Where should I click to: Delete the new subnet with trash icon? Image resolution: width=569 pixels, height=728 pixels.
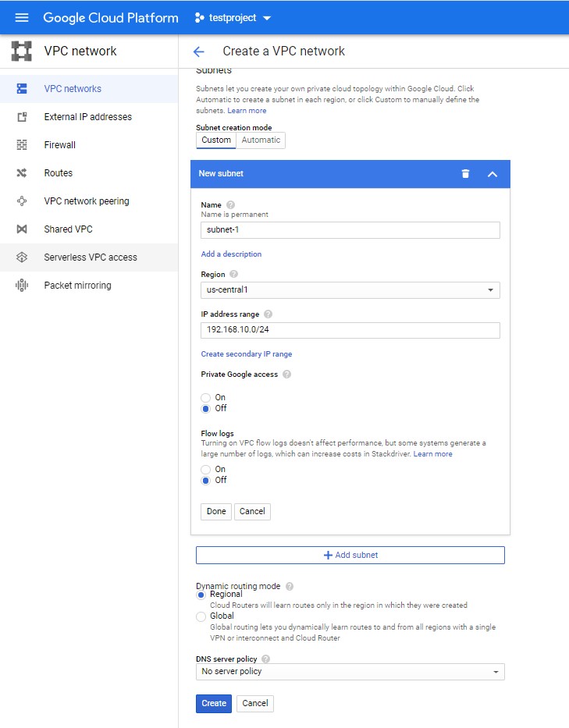(465, 174)
